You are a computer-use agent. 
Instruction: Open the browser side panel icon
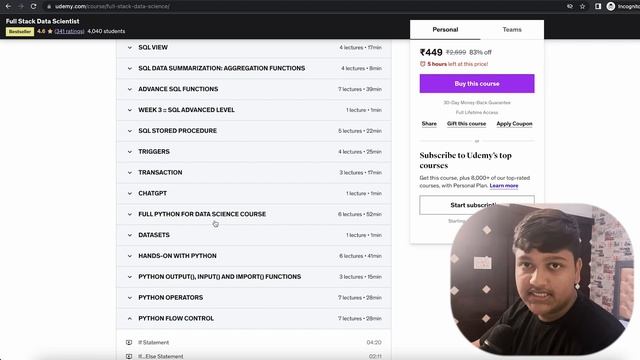pos(598,6)
